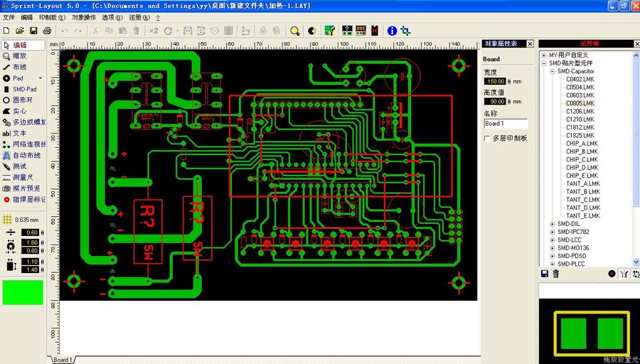Click the save floppy disk toolbar icon
The image size is (640, 364).
click(x=33, y=31)
